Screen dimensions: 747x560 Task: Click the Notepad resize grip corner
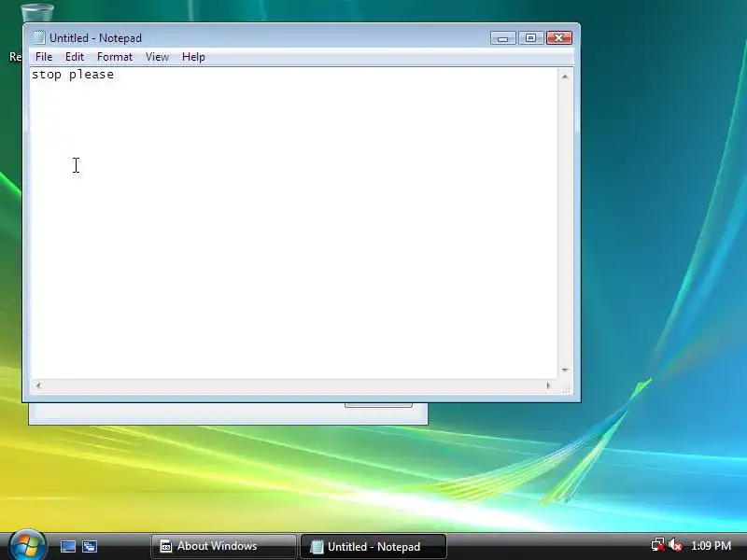[x=566, y=389]
